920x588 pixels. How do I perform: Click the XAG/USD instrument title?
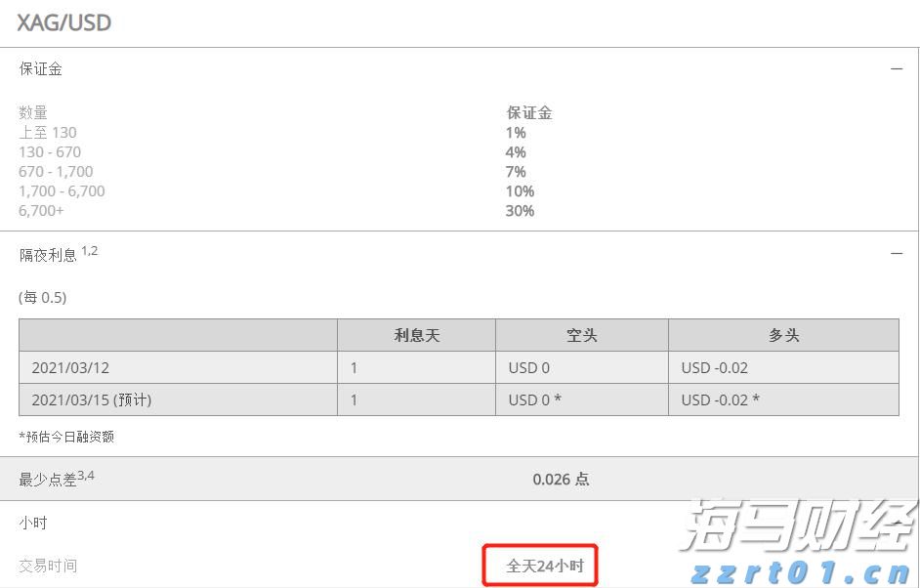[62, 21]
